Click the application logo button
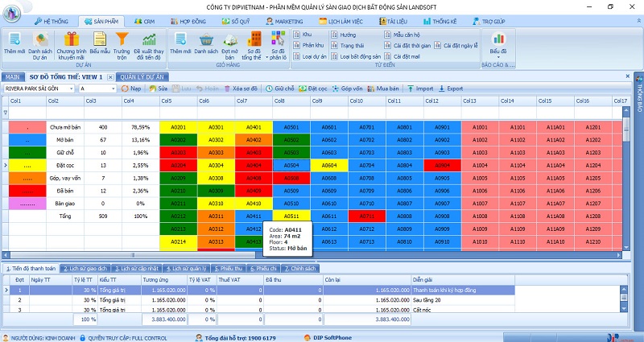 12,12
